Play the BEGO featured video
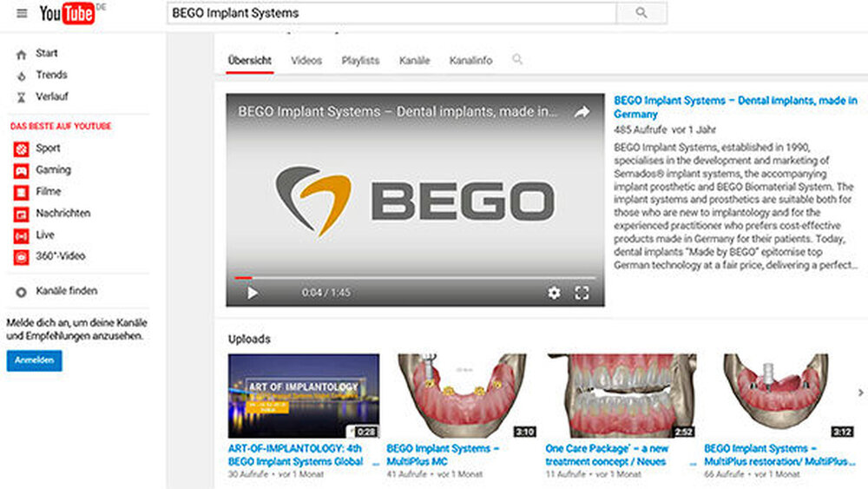Viewport: 868px width, 489px height. [253, 293]
